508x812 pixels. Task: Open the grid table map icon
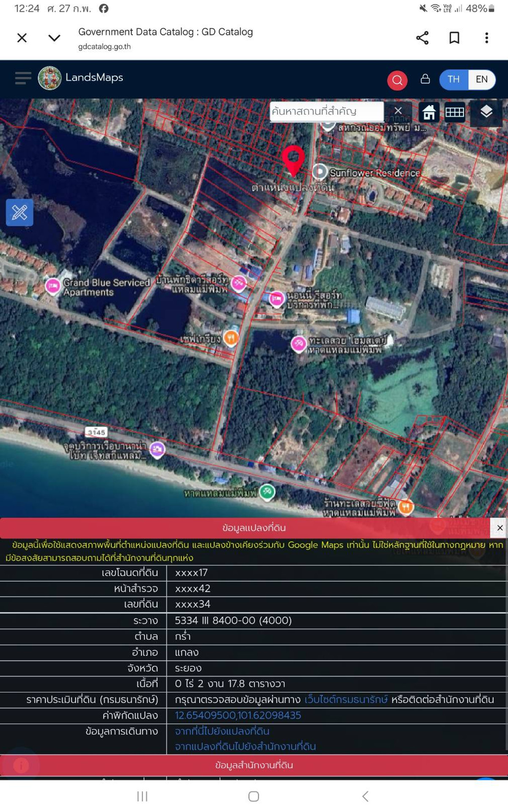[455, 112]
